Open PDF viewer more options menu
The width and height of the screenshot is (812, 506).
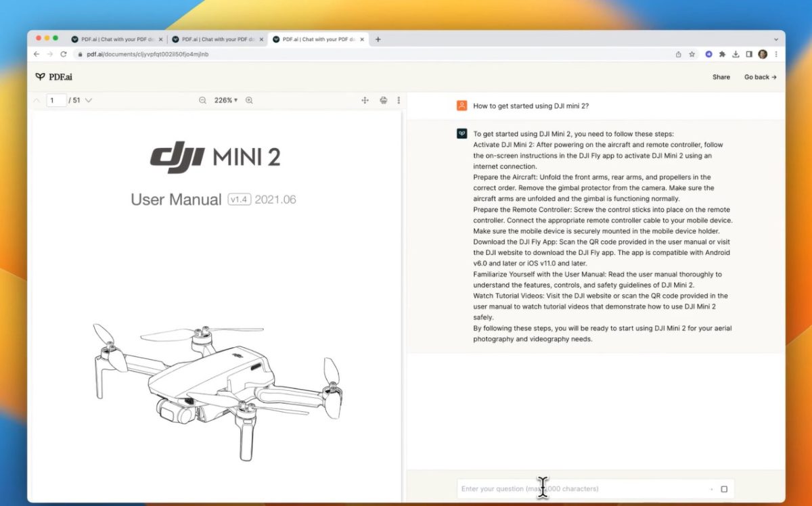pos(399,100)
